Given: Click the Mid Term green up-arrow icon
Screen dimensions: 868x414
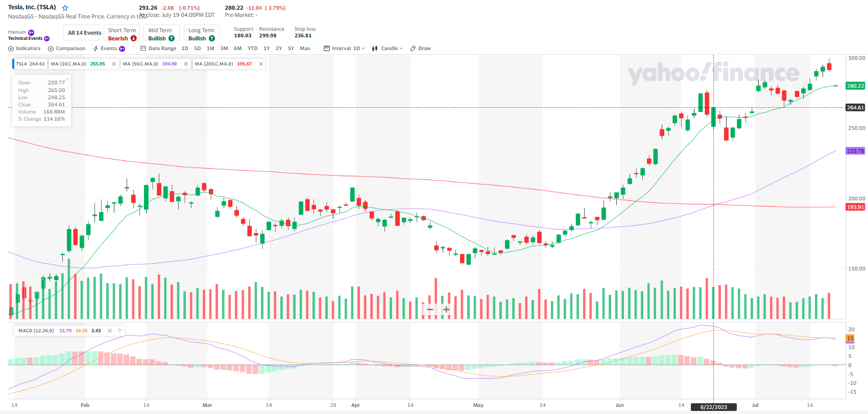Looking at the screenshot, I should tap(172, 38).
